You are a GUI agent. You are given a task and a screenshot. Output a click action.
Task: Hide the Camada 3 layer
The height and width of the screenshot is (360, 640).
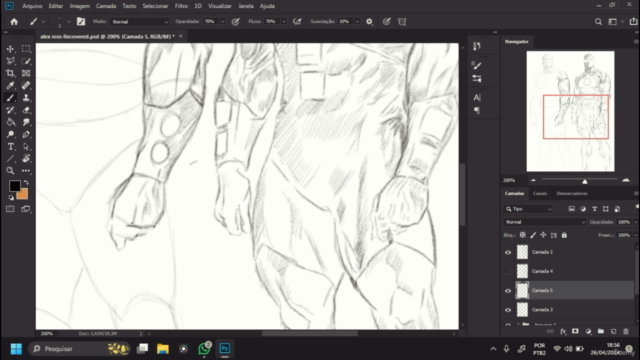pos(508,310)
